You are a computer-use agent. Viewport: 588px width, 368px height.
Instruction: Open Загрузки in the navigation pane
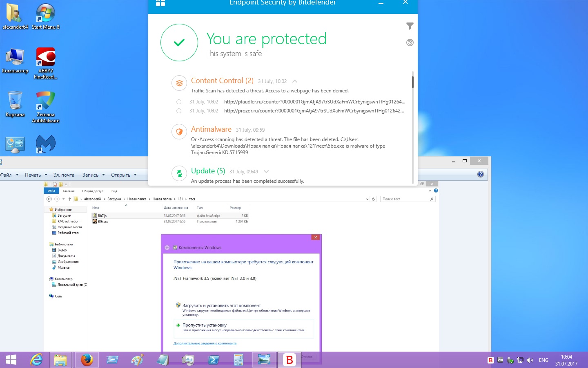(64, 215)
